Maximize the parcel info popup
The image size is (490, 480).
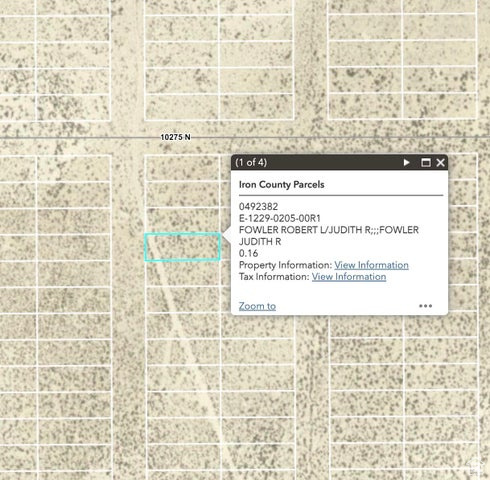425,162
